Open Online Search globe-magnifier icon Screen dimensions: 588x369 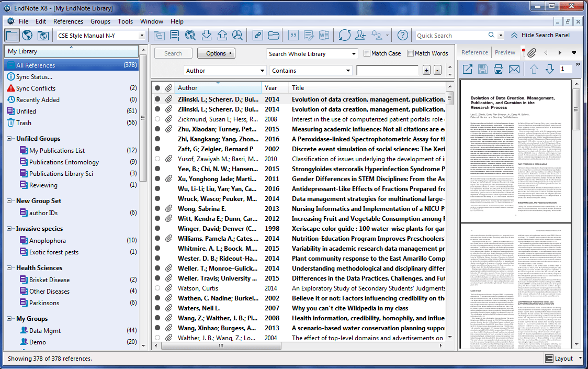pyautogui.click(x=190, y=36)
